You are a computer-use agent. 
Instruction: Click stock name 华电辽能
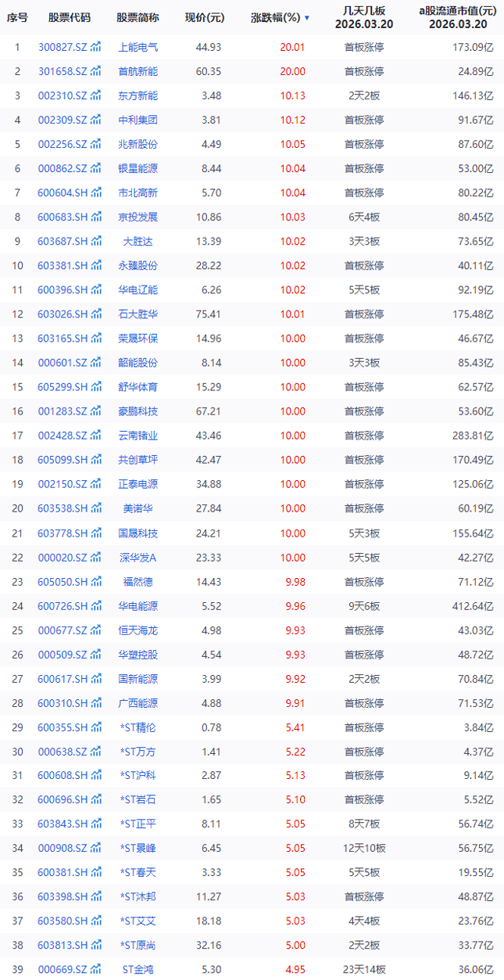click(138, 289)
